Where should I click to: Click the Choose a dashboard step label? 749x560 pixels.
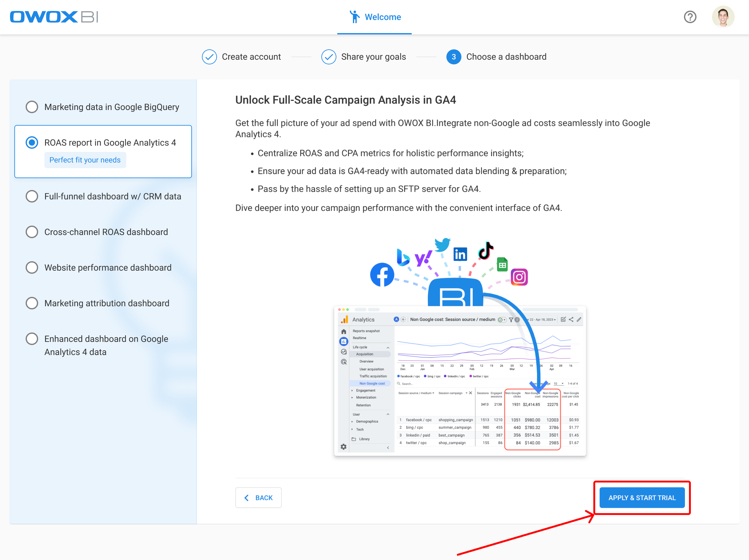(506, 57)
